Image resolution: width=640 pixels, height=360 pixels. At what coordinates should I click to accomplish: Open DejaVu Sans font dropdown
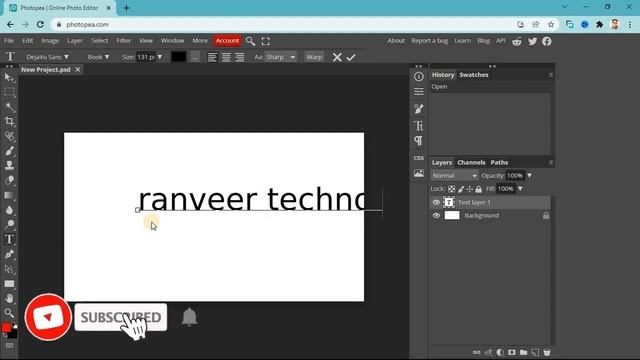tap(47, 57)
